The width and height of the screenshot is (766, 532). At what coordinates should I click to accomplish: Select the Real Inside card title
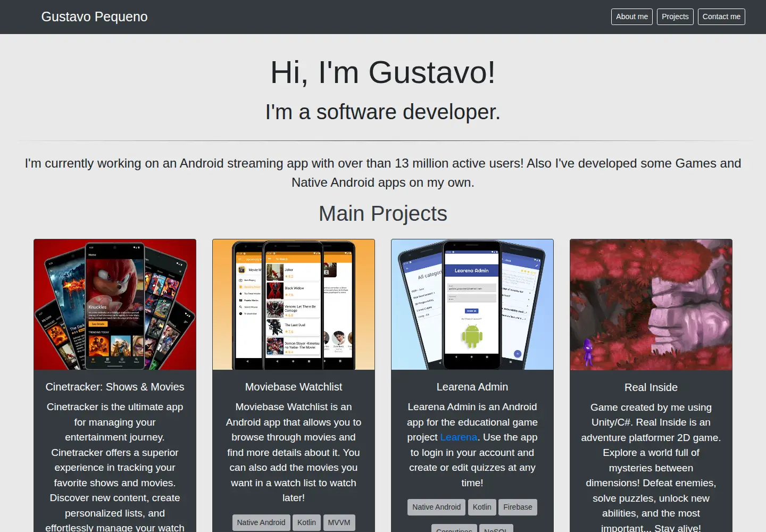[651, 387]
